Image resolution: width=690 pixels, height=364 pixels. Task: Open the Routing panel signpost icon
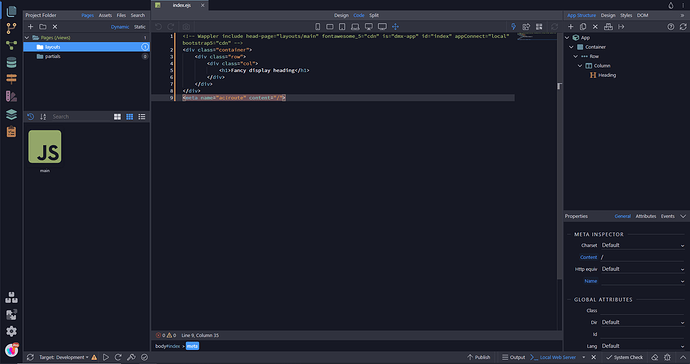pos(11,79)
